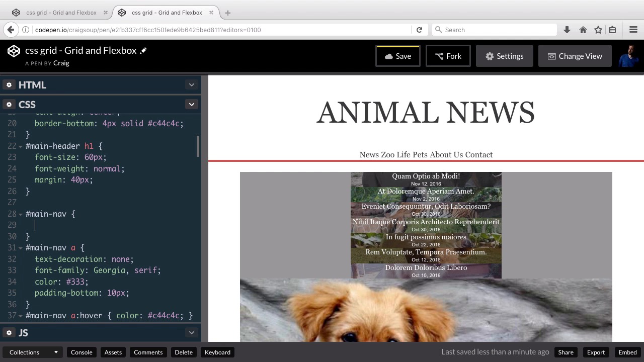Fork this pen

click(448, 56)
